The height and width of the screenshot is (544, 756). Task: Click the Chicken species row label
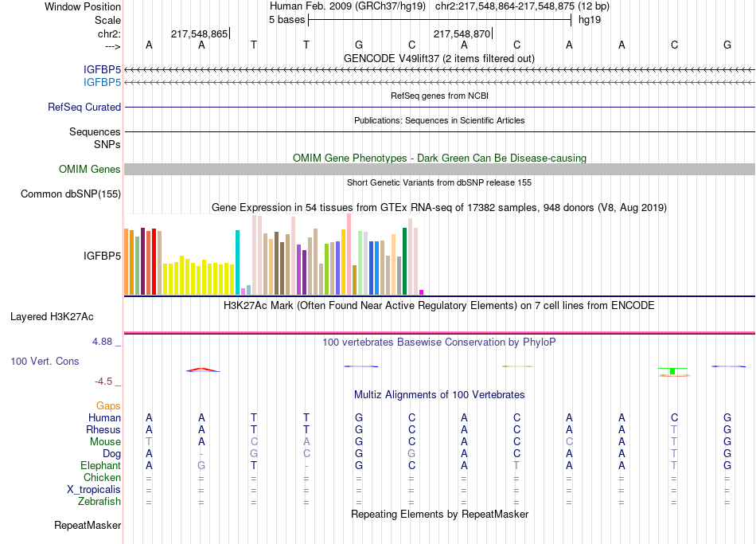click(x=102, y=477)
